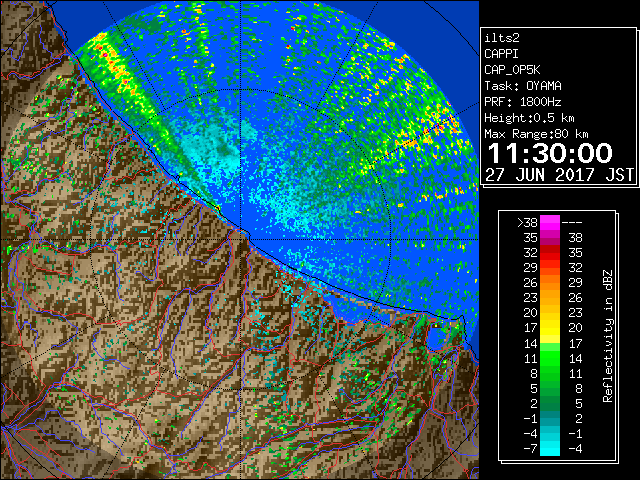Click the 'CAPPI' product label

point(501,54)
